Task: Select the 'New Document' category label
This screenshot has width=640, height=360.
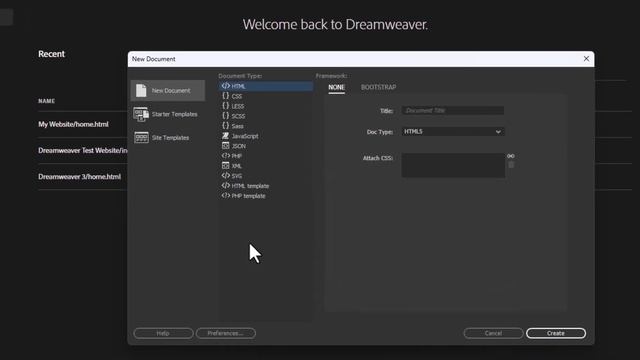Action: pyautogui.click(x=171, y=91)
